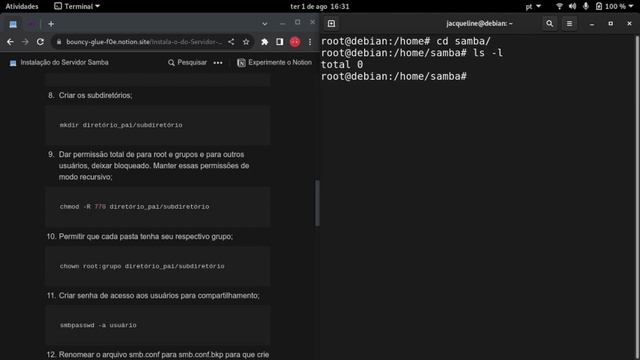Click the Wi-Fi status icon
The image size is (640, 360).
click(x=559, y=7)
